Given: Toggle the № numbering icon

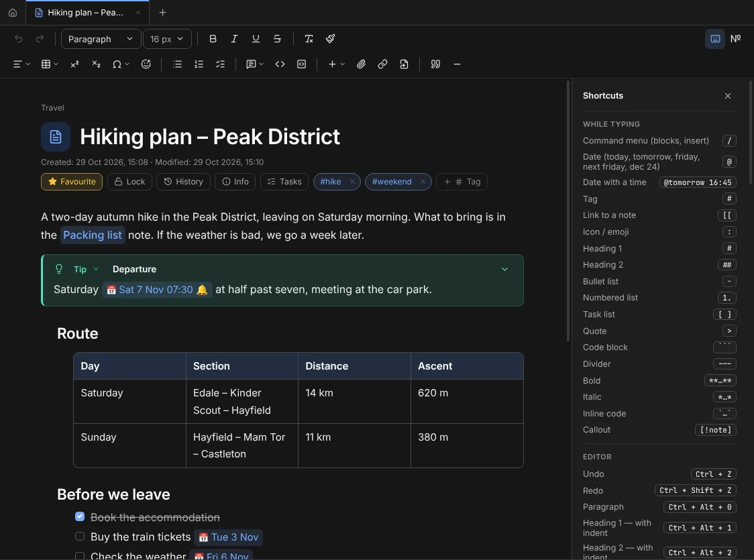Looking at the screenshot, I should pos(736,39).
